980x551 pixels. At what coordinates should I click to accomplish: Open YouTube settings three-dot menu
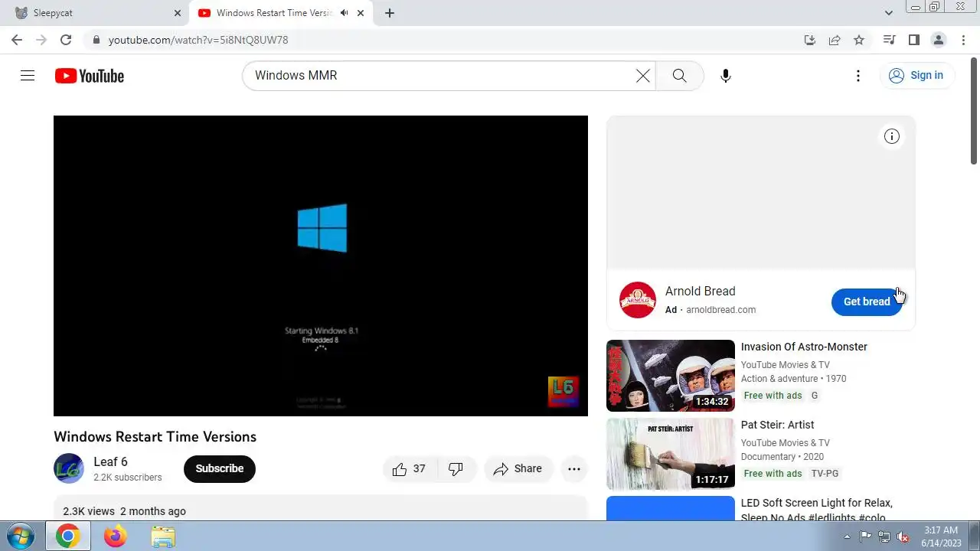click(858, 75)
